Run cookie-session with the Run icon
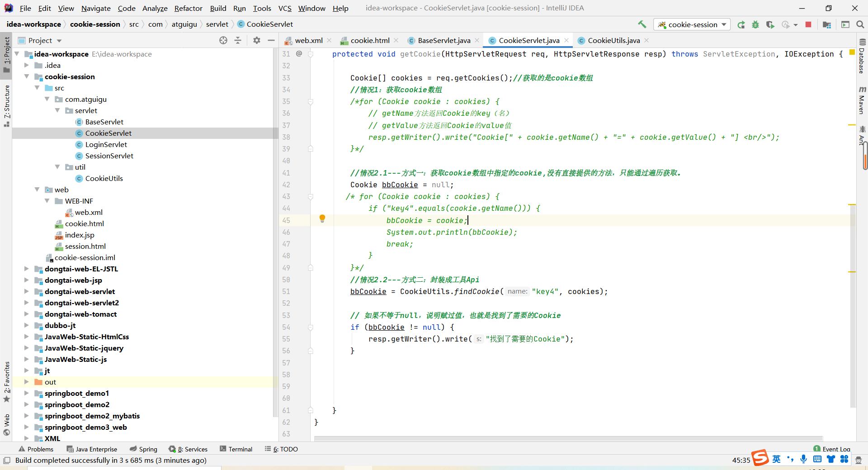Screen dimensions: 868x470 [x=741, y=25]
